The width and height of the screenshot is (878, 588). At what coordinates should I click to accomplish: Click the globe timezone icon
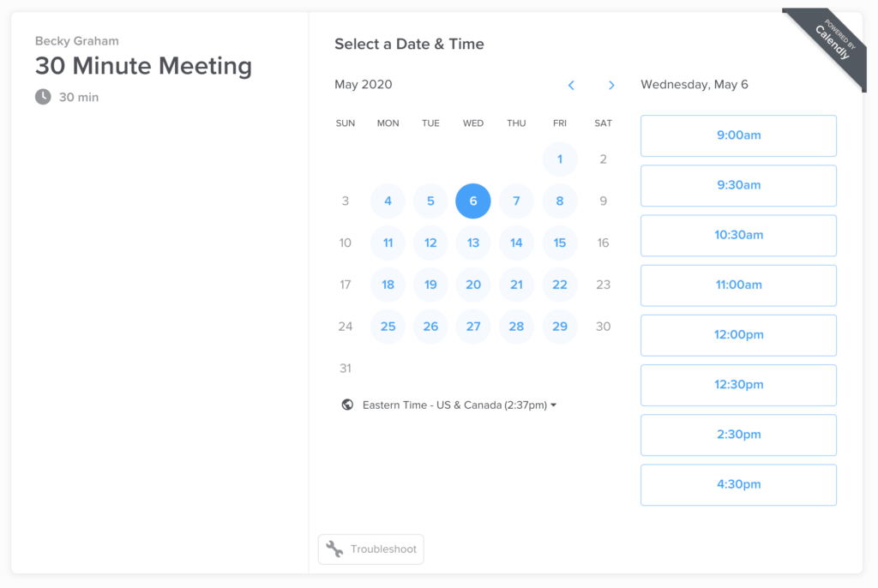click(347, 405)
